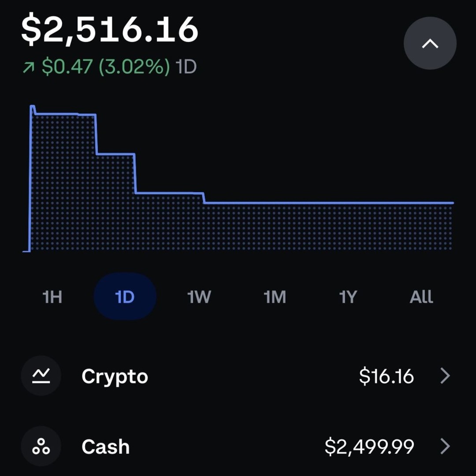Open the Cash balance label

106,446
